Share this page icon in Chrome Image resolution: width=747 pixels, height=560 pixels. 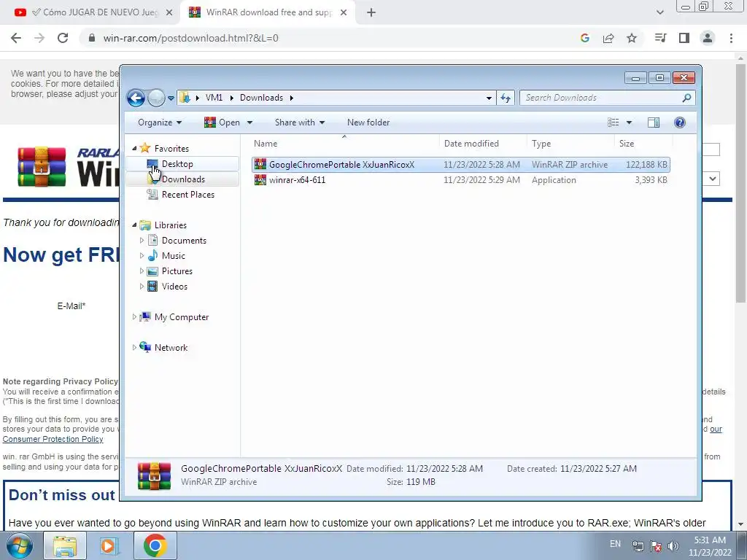tap(608, 38)
